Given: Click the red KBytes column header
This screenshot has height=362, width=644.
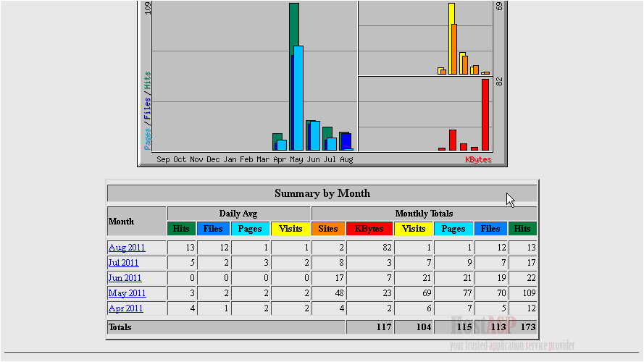Looking at the screenshot, I should [369, 229].
